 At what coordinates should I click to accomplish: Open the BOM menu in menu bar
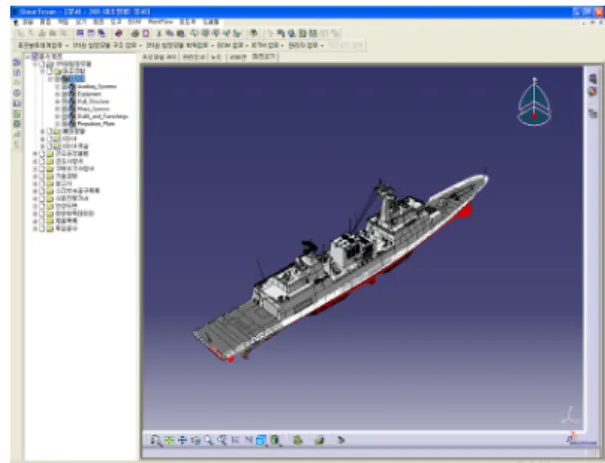[x=134, y=22]
